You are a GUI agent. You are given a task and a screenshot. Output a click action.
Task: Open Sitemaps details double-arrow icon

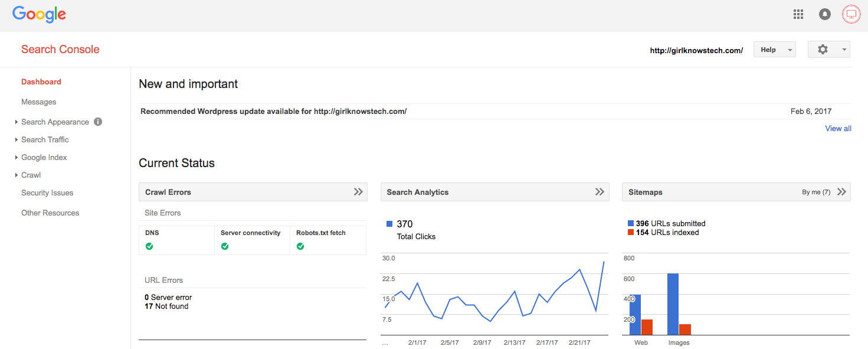pos(841,192)
